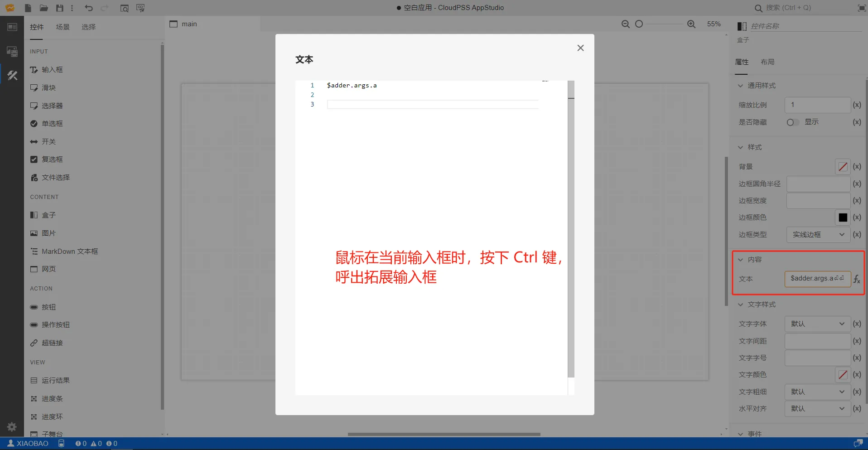Image resolution: width=868 pixels, height=450 pixels.
Task: Pick the 背景 color swatch
Action: pos(843,167)
